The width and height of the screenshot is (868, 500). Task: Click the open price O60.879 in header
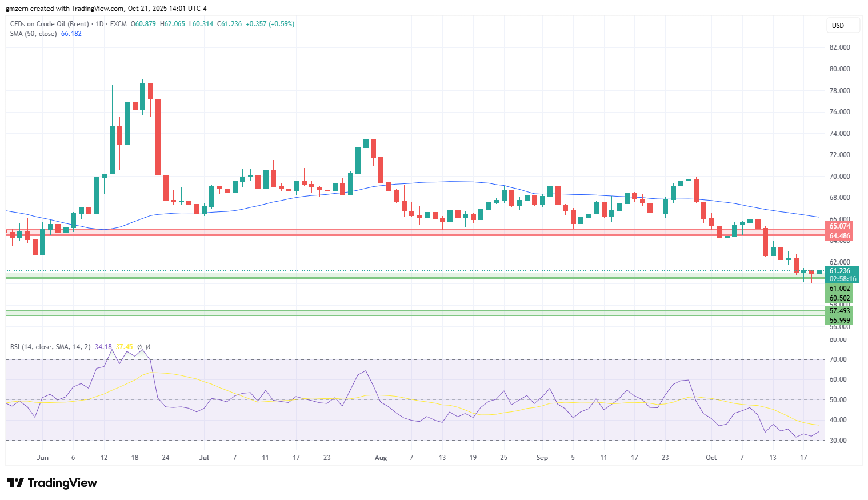[144, 24]
